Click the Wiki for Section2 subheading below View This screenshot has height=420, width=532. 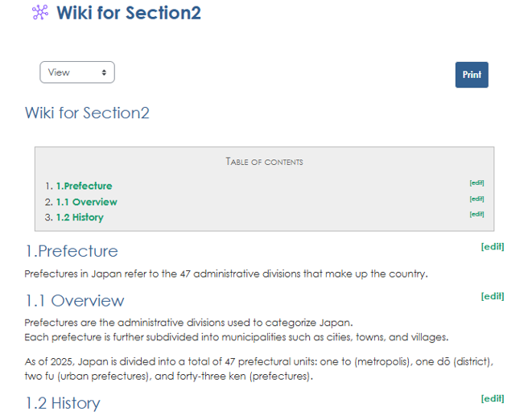[x=87, y=113]
